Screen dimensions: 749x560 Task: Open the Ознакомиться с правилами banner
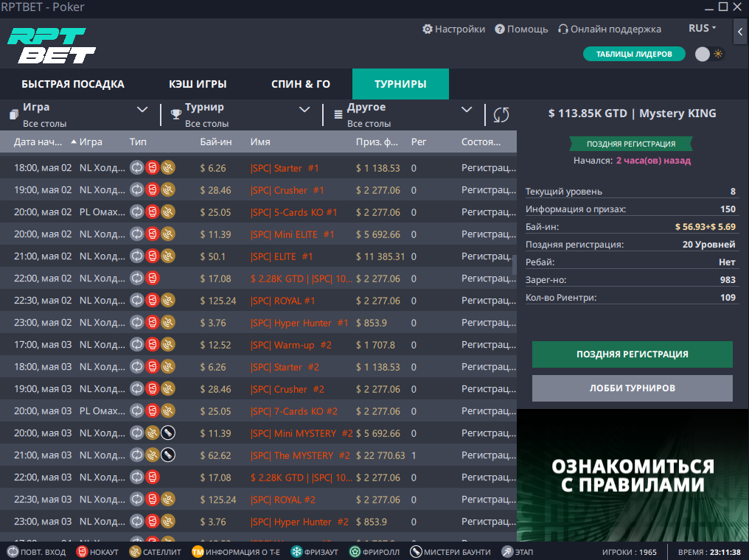click(633, 475)
